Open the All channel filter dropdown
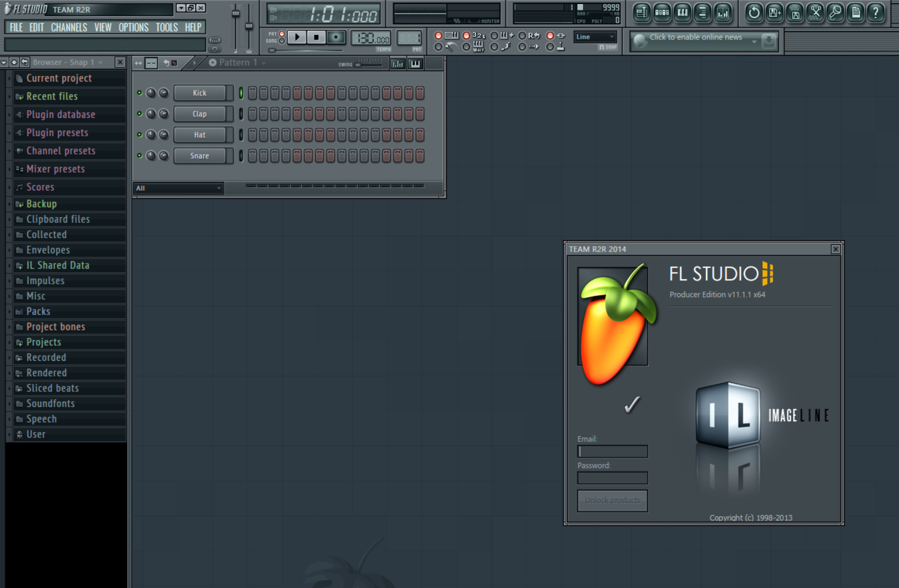 [178, 188]
